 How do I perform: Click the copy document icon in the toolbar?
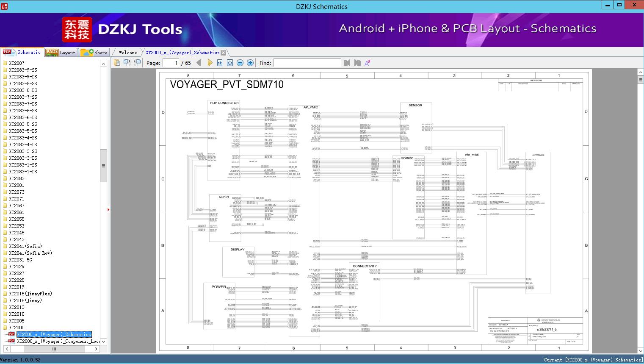point(117,63)
